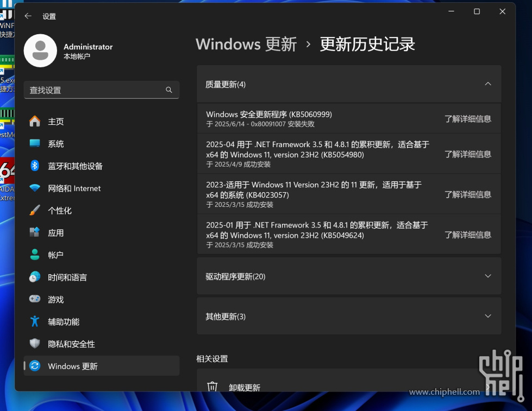The width and height of the screenshot is (532, 411).
Task: Select 应用 in the sidebar
Action: tap(102, 232)
